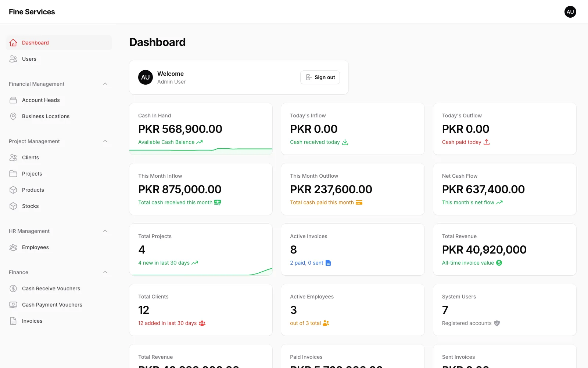Open the AU avatar in header
Screen dimensions: 588x368
point(570,12)
